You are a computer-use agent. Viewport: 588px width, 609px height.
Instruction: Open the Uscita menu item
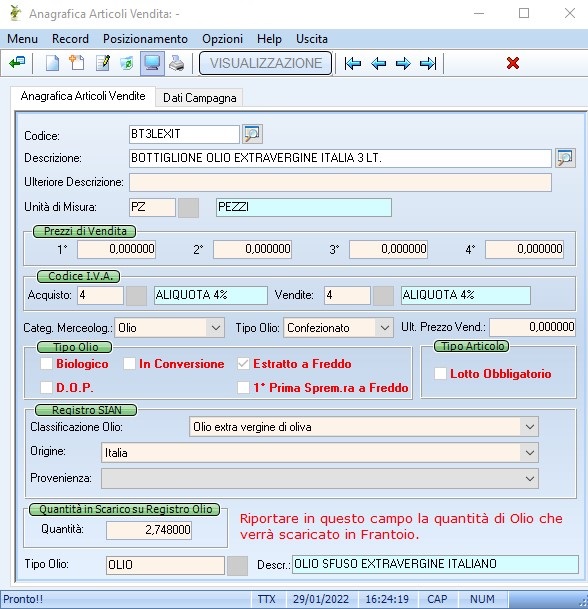[312, 39]
